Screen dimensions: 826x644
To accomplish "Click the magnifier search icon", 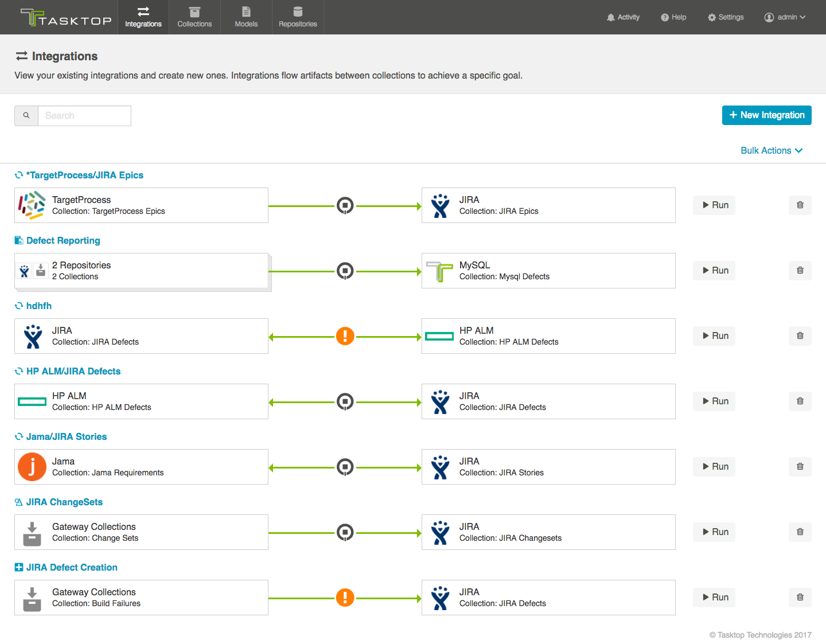I will click(x=26, y=116).
